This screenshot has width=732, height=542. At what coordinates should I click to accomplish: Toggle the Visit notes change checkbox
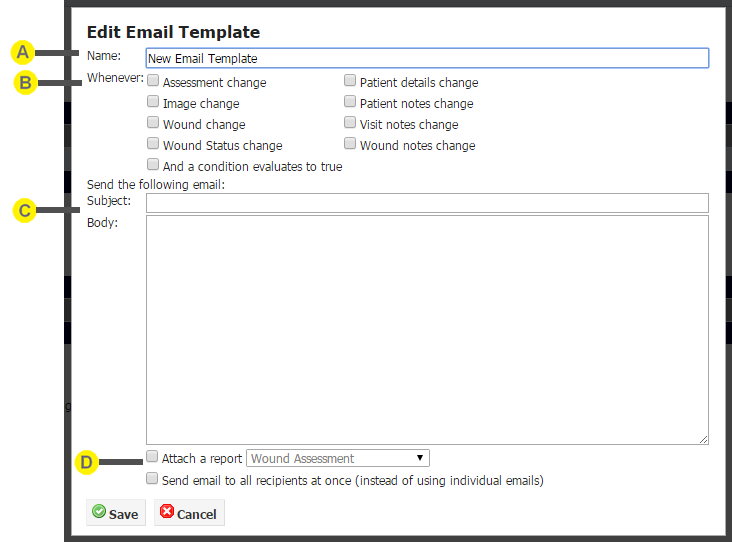[350, 122]
